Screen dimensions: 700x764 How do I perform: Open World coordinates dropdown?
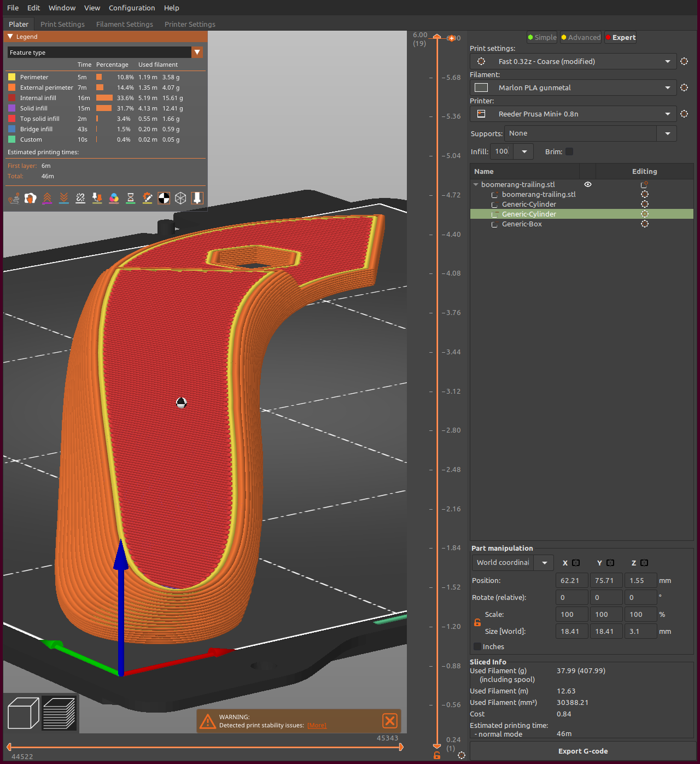coord(512,563)
